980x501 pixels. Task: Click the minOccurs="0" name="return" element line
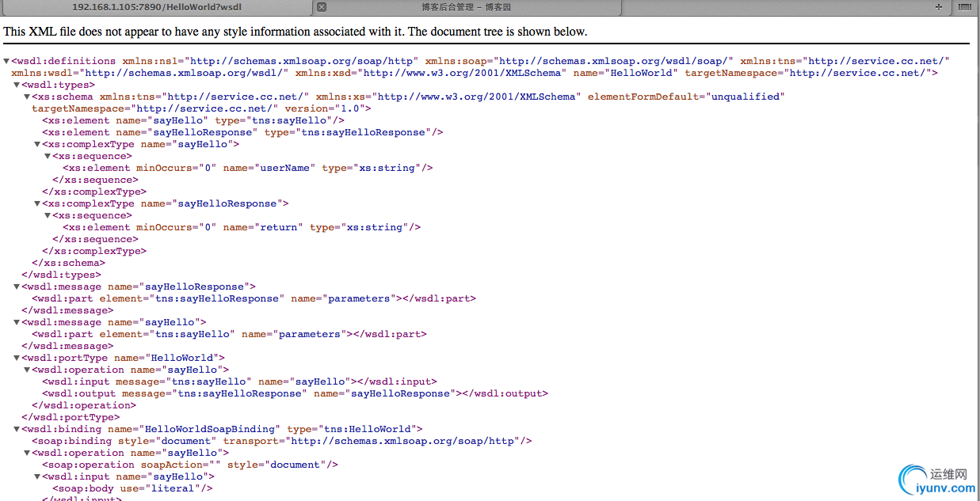[x=242, y=227]
